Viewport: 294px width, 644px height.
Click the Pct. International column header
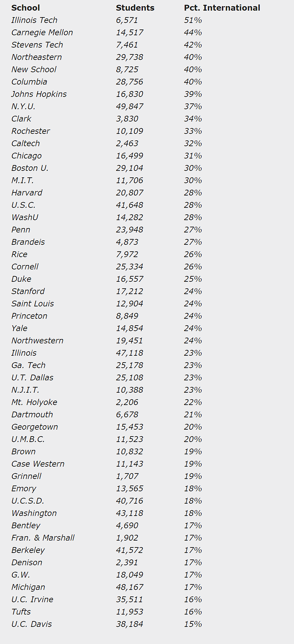222,8
